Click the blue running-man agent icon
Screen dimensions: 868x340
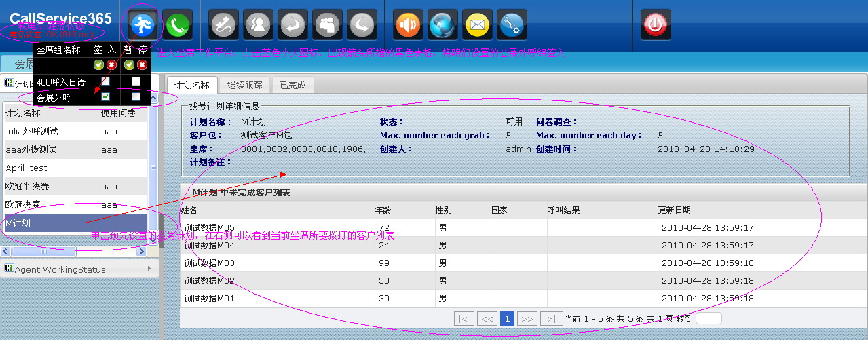pos(143,25)
